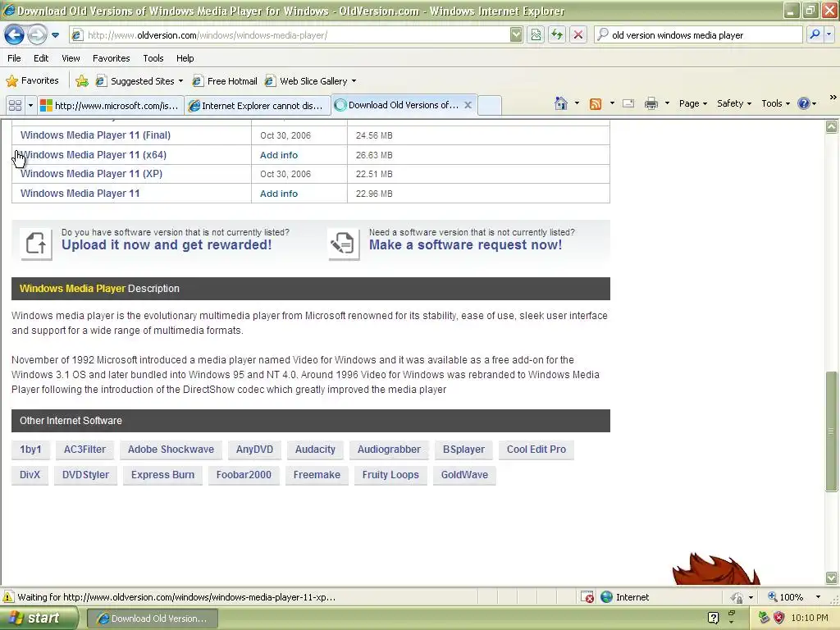
Task: Click the GoldWave software button
Action: [464, 475]
